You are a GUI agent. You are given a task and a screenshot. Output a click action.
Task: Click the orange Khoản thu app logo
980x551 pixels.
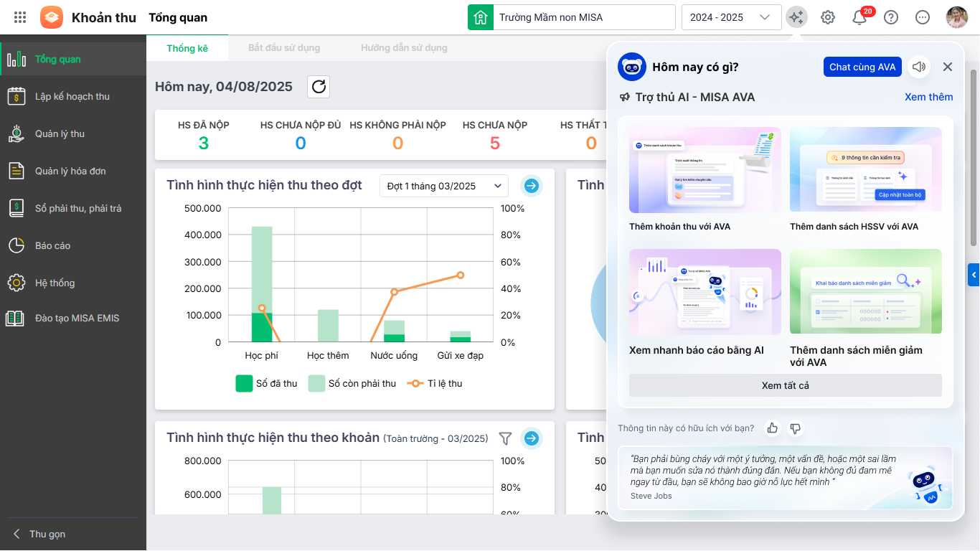(x=52, y=17)
